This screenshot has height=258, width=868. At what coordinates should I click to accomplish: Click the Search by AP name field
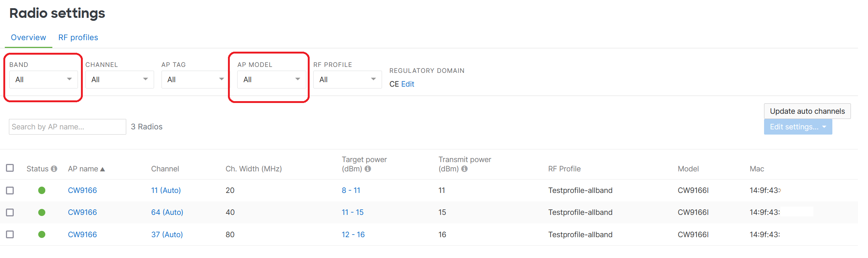[67, 126]
